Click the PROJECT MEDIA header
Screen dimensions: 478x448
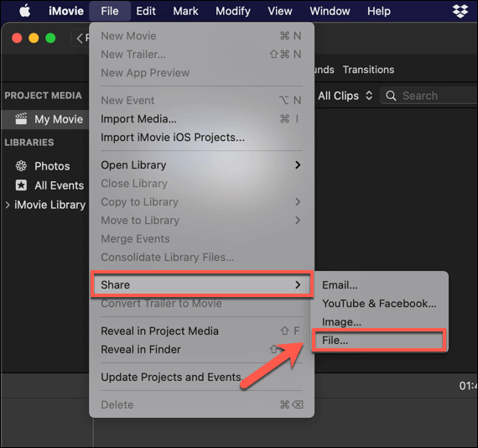click(x=43, y=96)
